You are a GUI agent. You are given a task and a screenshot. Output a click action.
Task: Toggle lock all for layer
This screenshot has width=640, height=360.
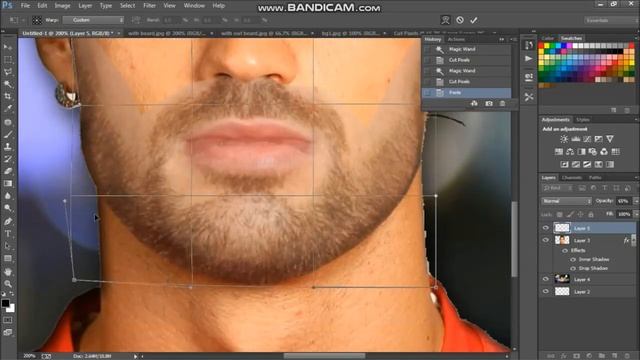point(591,214)
